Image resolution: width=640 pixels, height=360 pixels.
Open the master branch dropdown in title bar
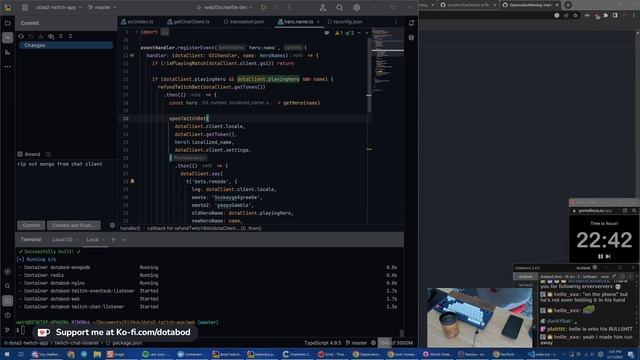tap(102, 7)
